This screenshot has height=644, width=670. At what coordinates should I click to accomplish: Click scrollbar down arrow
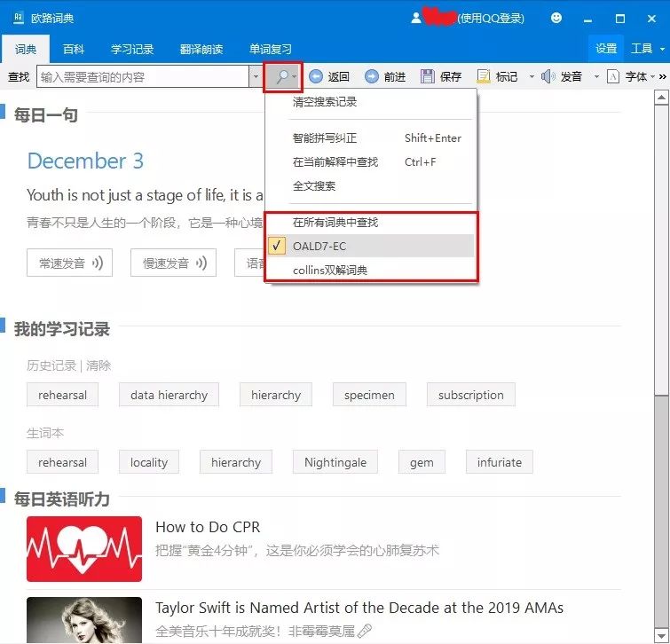(661, 634)
